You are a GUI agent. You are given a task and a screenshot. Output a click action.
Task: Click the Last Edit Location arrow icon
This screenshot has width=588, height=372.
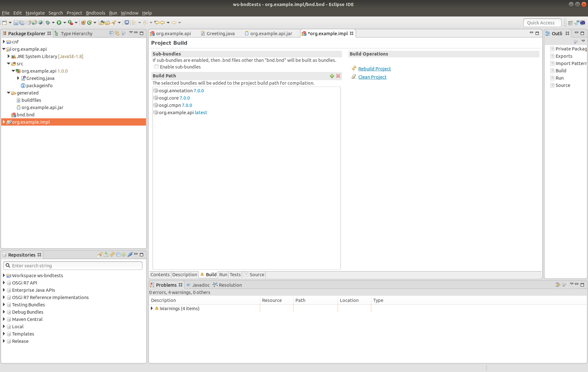[157, 23]
